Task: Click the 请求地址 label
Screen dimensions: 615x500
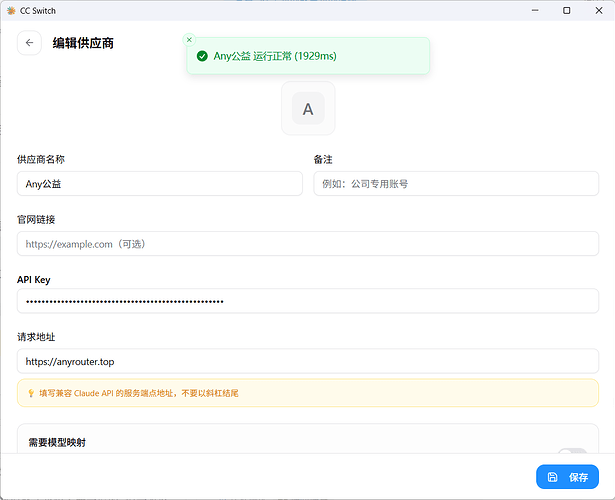Action: tap(36, 337)
